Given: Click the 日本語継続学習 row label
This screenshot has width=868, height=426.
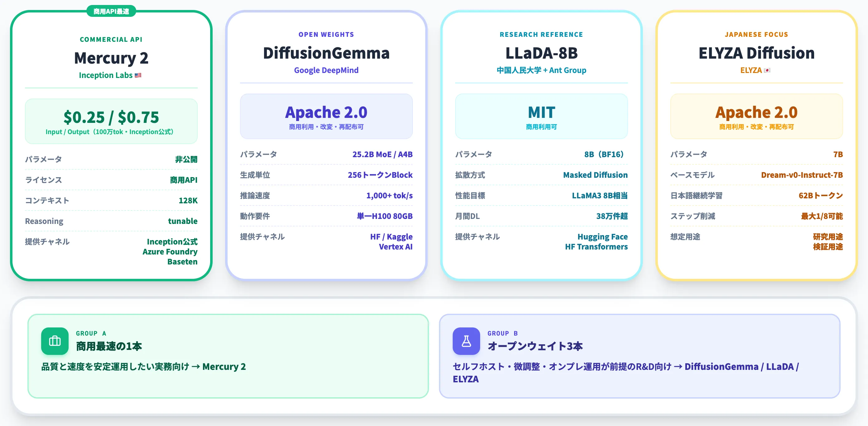Looking at the screenshot, I should 696,196.
